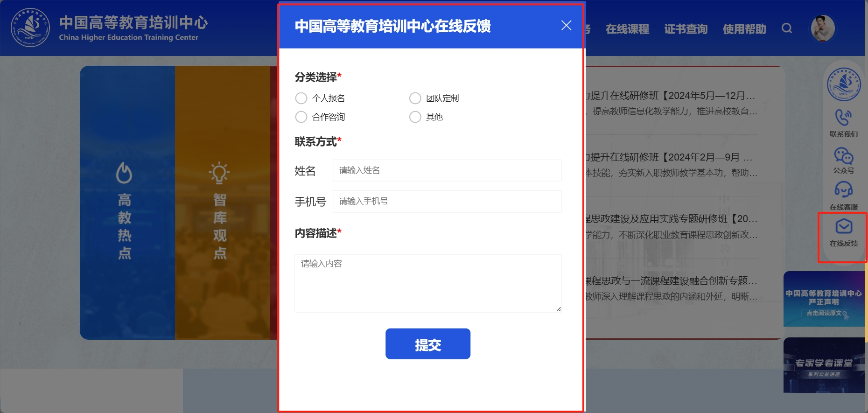868x413 pixels.
Task: Submit the form with 提交 button
Action: (x=428, y=344)
